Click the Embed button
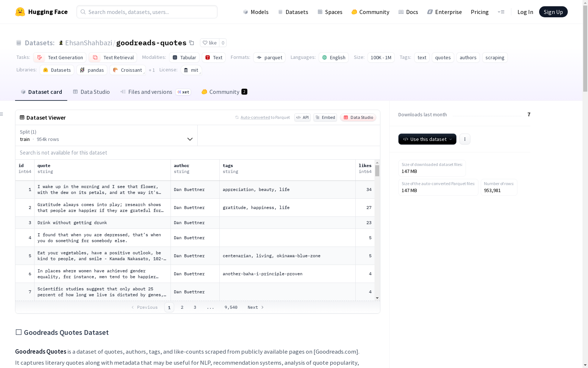Screen dimensions: 588x368 pos(325,117)
